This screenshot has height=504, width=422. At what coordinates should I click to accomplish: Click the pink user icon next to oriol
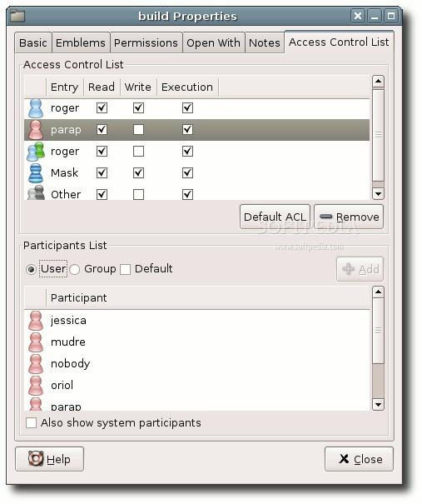[x=36, y=386]
